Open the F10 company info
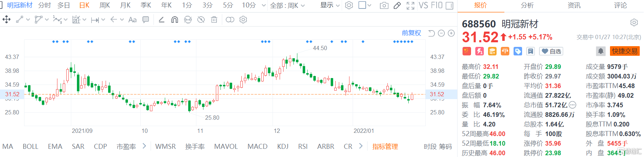This screenshot has width=644, height=157. pyautogui.click(x=437, y=5)
